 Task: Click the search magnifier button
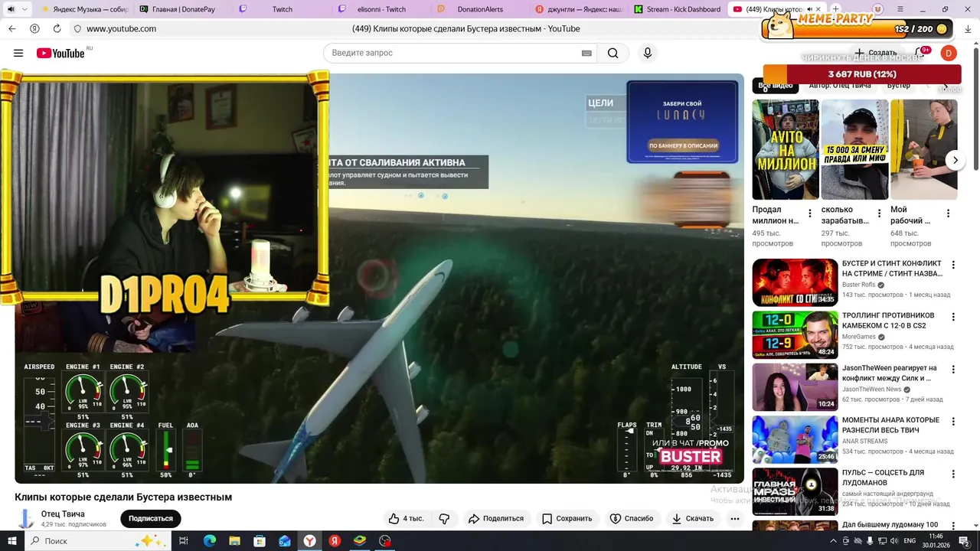(x=612, y=53)
